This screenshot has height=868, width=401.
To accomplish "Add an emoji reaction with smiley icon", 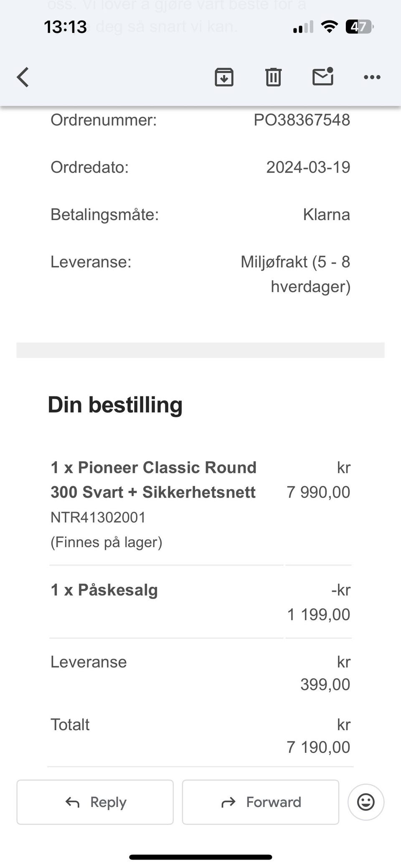I will coord(365,802).
